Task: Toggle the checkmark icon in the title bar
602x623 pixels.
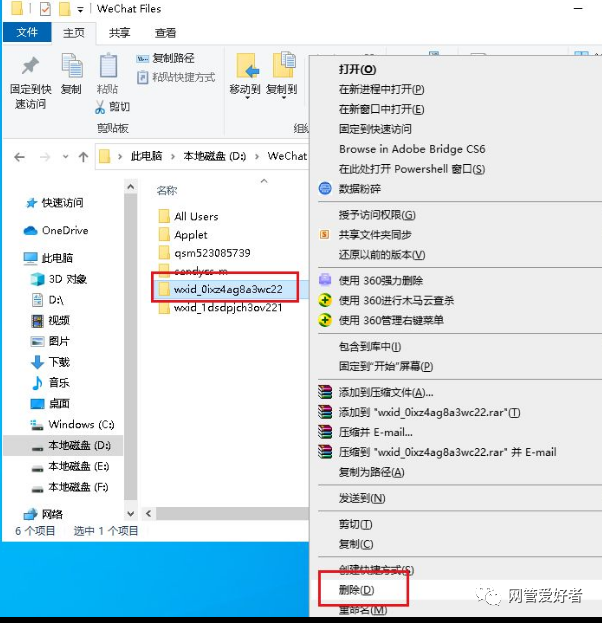Action: click(x=45, y=9)
